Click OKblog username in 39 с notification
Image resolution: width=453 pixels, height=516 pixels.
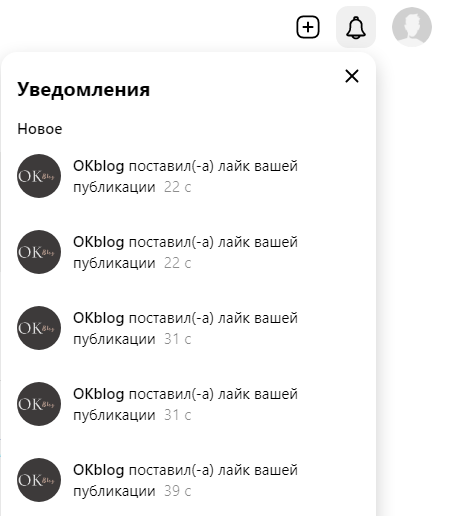coord(98,470)
